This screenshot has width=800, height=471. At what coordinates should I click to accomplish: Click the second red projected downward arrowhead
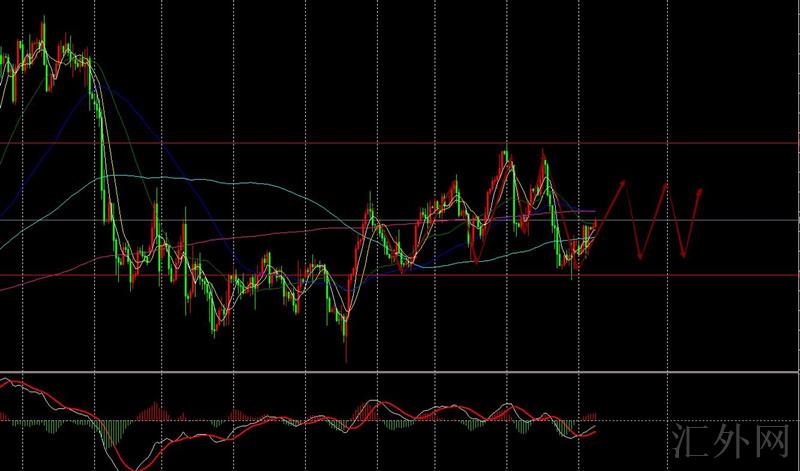tap(683, 255)
